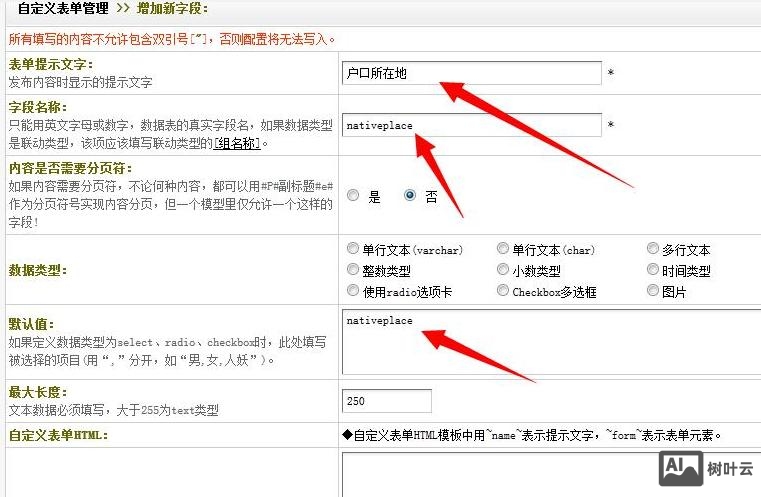The height and width of the screenshot is (497, 761).
Task: Choose 单行文本(varchar) data type
Action: pyautogui.click(x=353, y=248)
